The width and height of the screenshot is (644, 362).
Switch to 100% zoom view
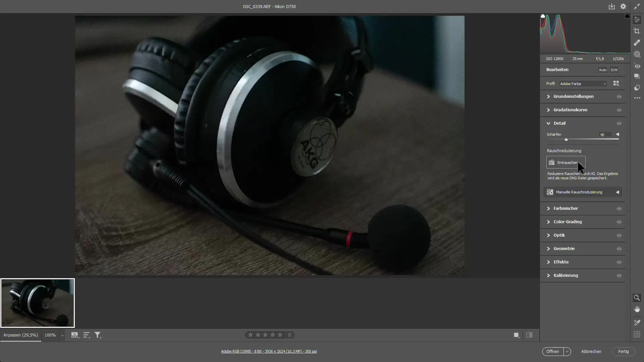tap(50, 335)
